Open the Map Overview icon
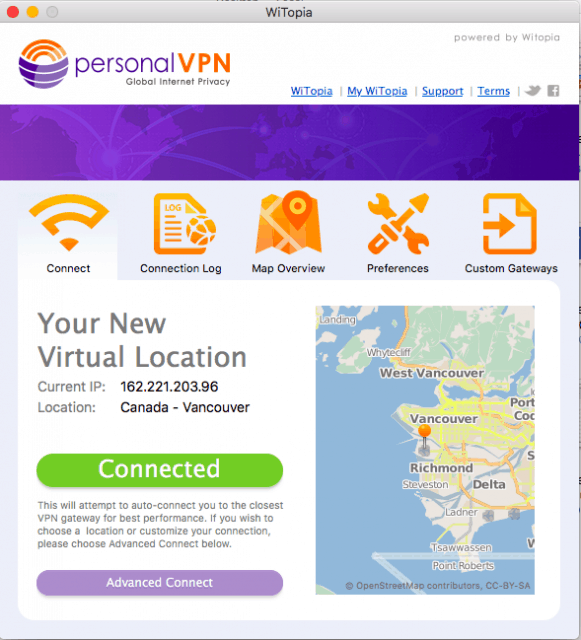This screenshot has height=640, width=581. pyautogui.click(x=289, y=223)
